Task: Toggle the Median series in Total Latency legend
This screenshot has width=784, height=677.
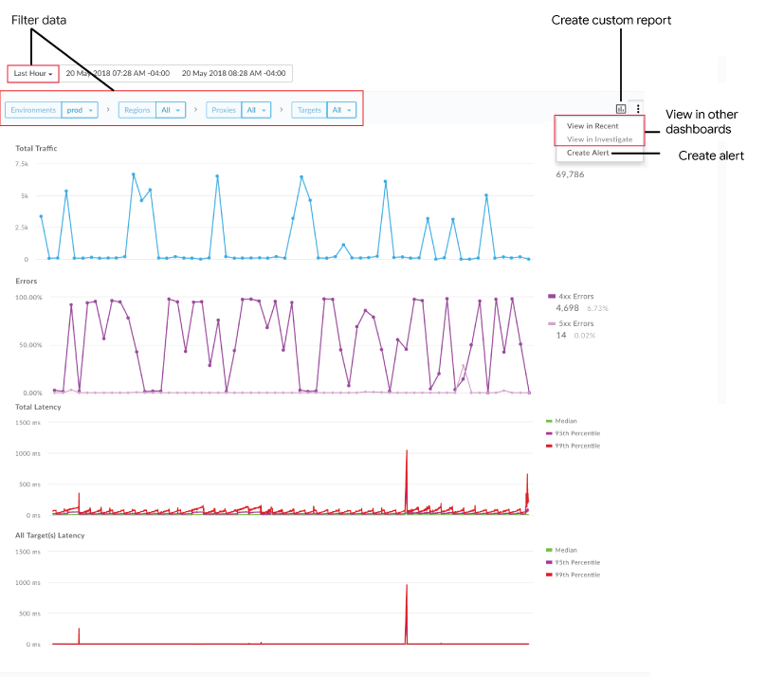Action: coord(566,419)
